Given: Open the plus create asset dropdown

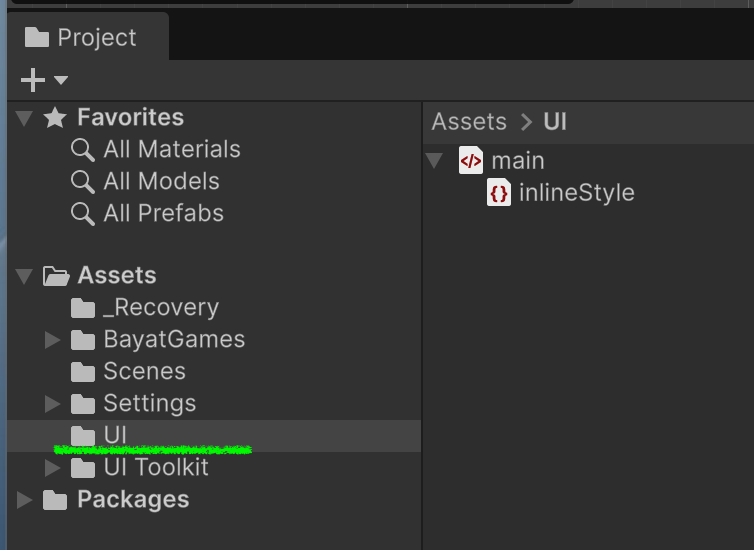Looking at the screenshot, I should pos(44,80).
